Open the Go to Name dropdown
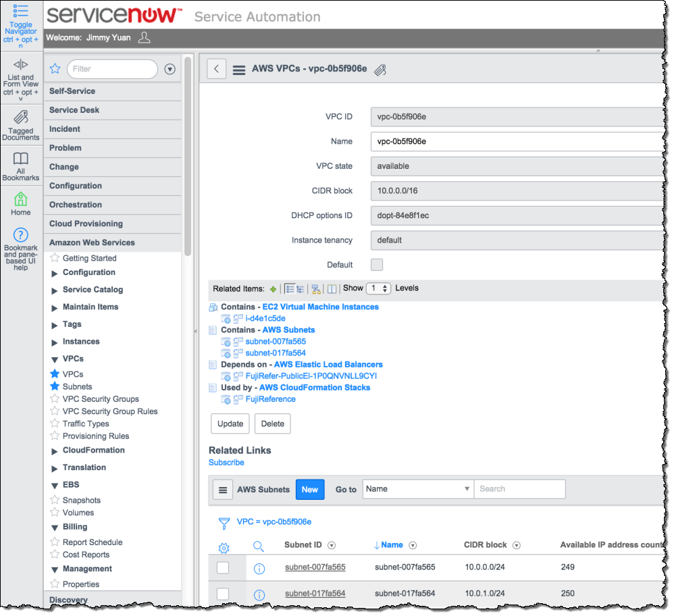This screenshot has width=674, height=616. 418,489
